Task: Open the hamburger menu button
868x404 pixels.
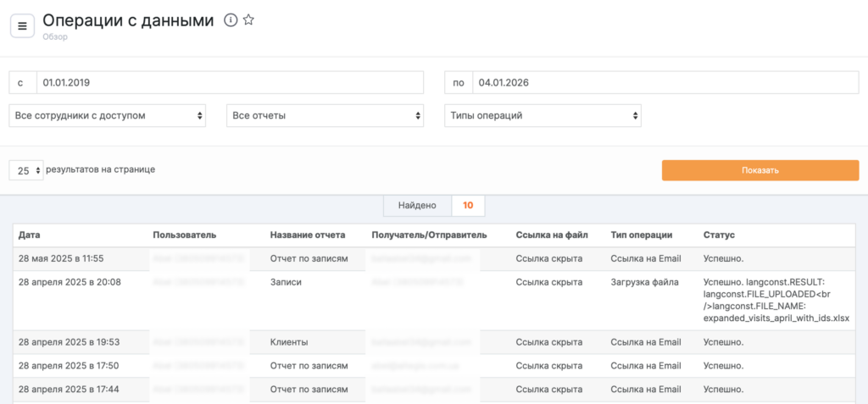Action: tap(22, 25)
